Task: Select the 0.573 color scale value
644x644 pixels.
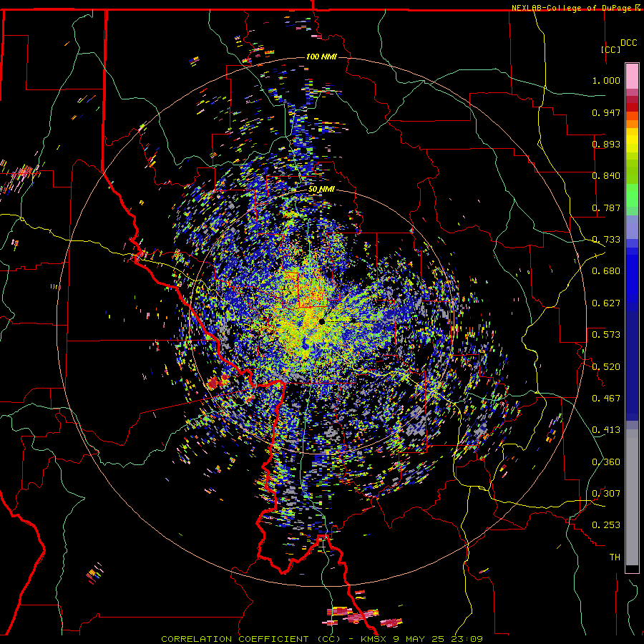Action: point(606,335)
